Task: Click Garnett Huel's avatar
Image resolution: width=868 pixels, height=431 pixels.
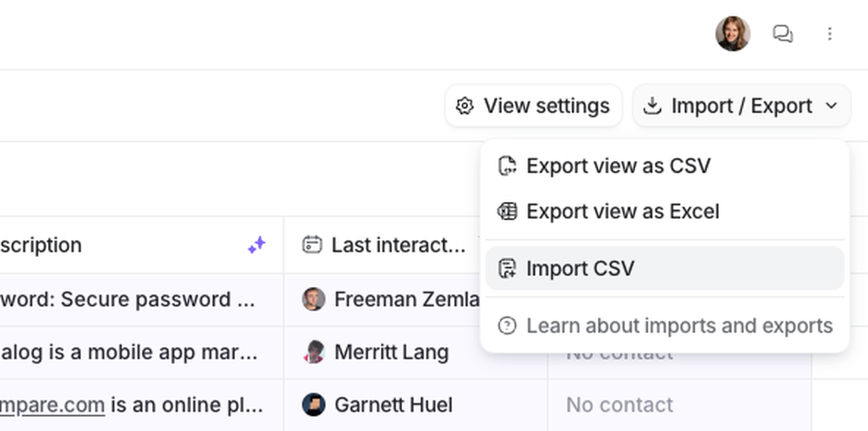Action: click(314, 404)
